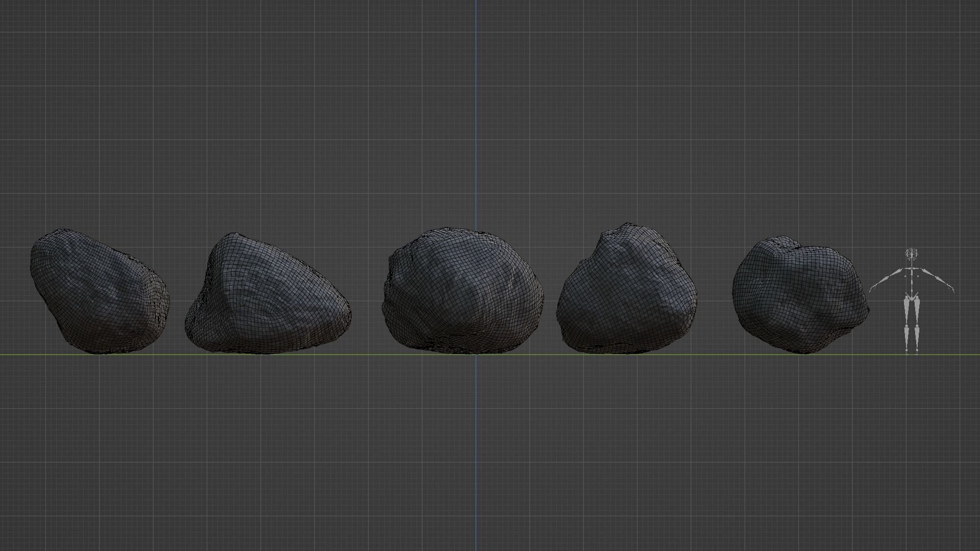Select the tilted rock farthest from the human figure
Viewport: 980px width, 551px height.
click(100, 291)
